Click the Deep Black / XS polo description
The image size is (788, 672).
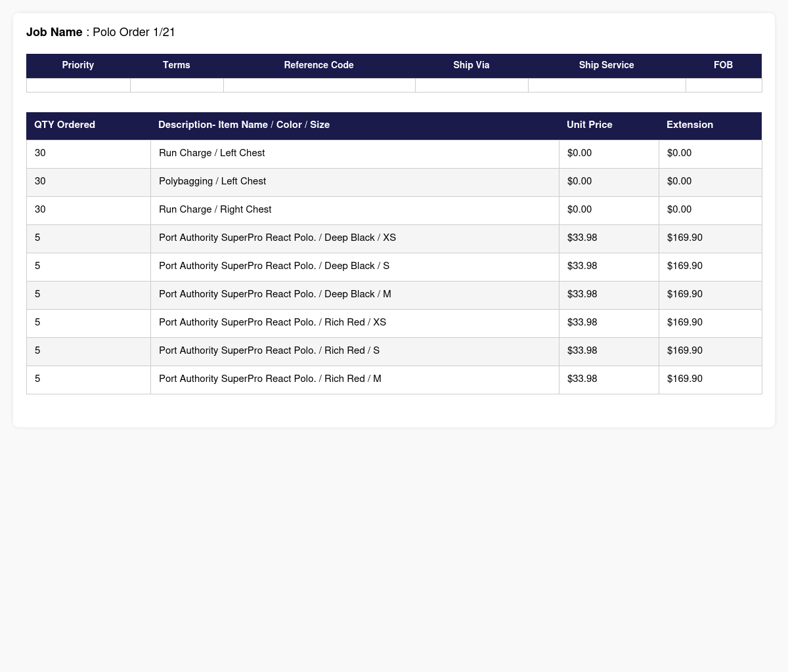(277, 238)
